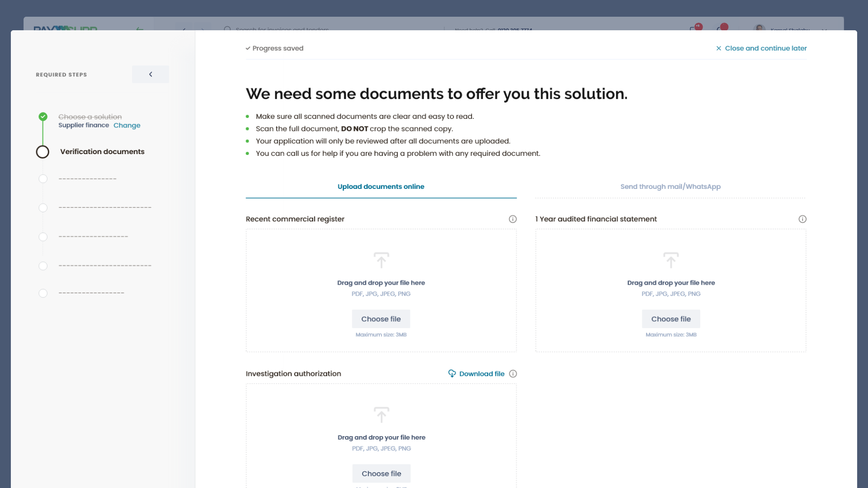Click the Download file link
This screenshot has width=868, height=488.
click(481, 374)
